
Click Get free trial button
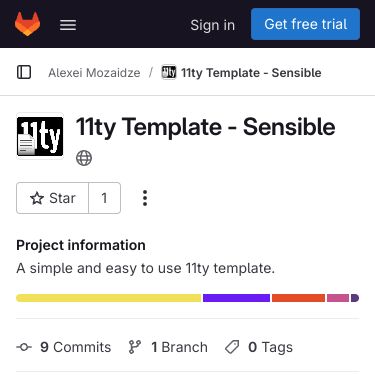305,24
